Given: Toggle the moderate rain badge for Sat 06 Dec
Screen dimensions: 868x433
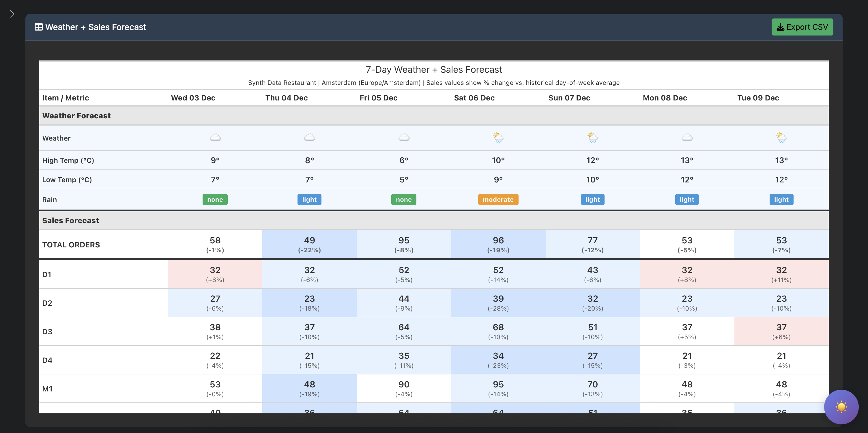Looking at the screenshot, I should (x=498, y=199).
